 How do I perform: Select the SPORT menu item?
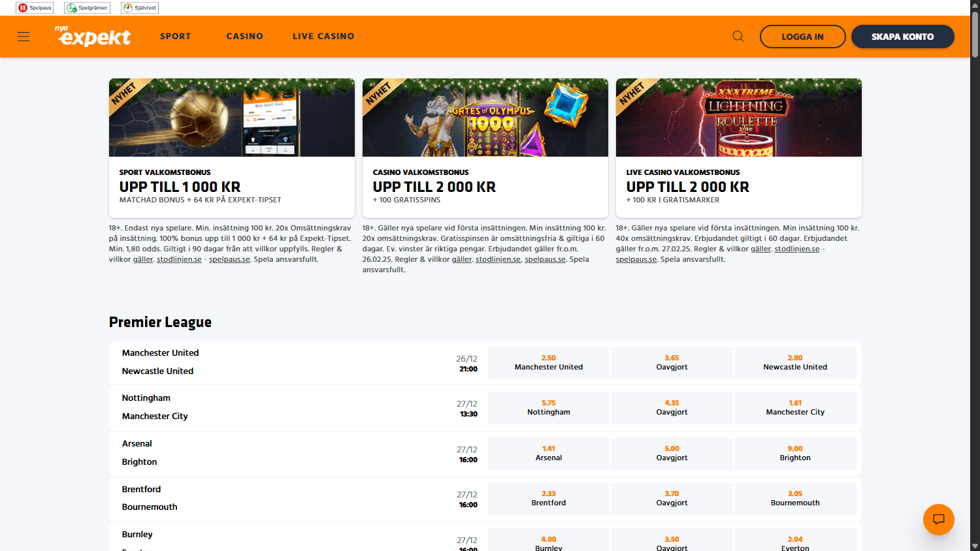175,37
